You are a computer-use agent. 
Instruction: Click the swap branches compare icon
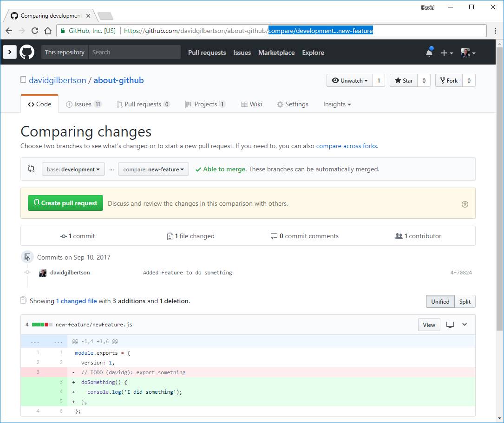pos(31,169)
